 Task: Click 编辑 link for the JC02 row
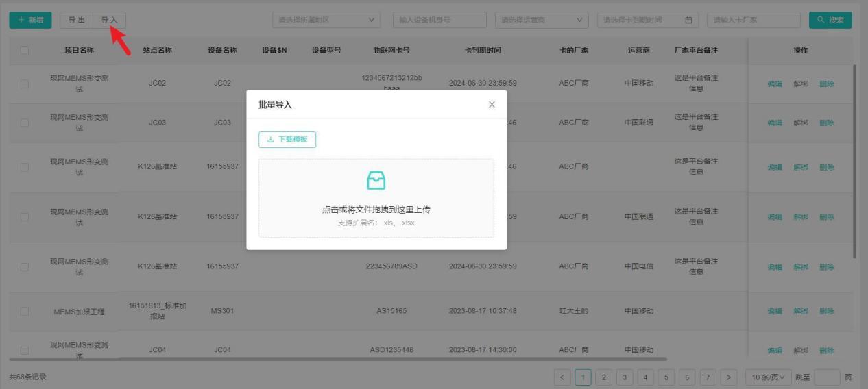775,84
